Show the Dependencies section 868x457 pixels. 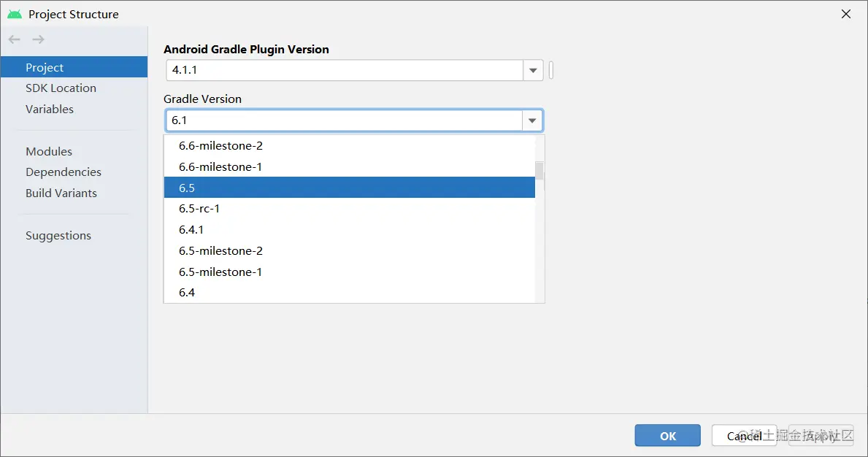coord(64,172)
